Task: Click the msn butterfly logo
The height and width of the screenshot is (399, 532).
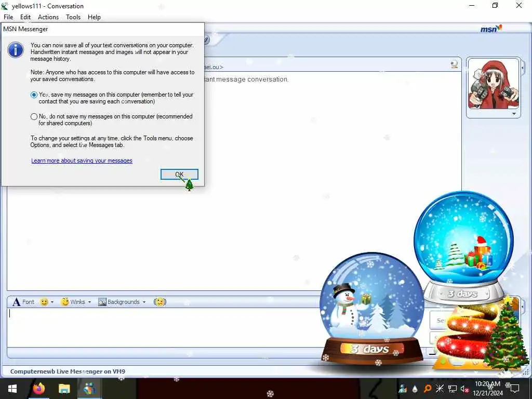Action: point(491,29)
